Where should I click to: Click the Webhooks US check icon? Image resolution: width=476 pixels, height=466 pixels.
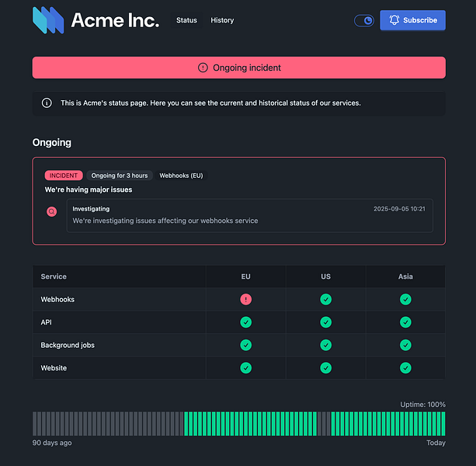click(325, 299)
